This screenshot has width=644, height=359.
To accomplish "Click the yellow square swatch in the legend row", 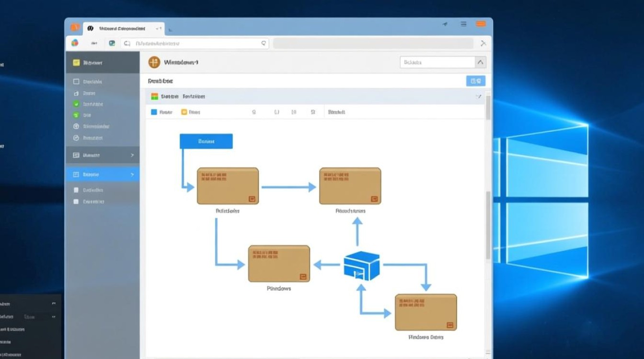I will click(x=184, y=112).
